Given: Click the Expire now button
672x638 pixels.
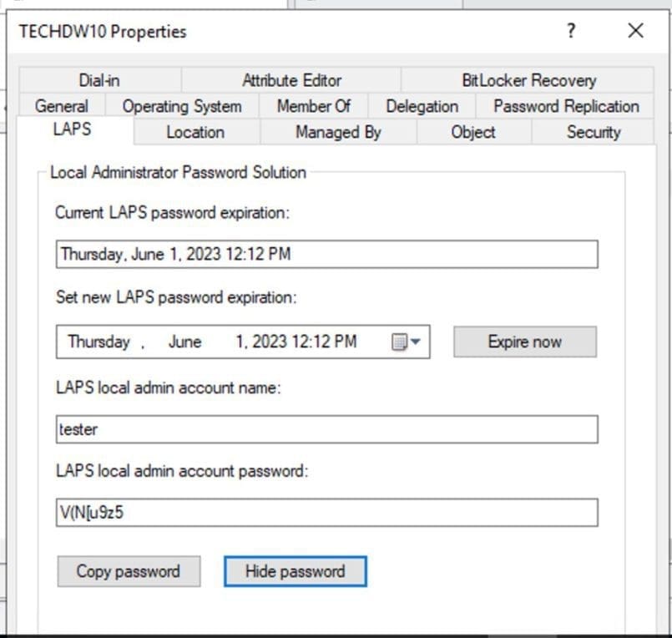Looking at the screenshot, I should [524, 342].
